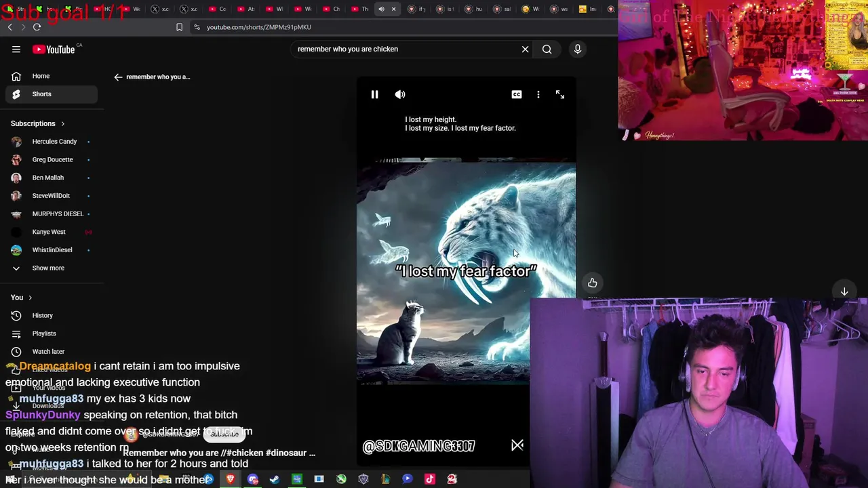Image resolution: width=868 pixels, height=488 pixels.
Task: Click the browser forward button
Action: 22,27
